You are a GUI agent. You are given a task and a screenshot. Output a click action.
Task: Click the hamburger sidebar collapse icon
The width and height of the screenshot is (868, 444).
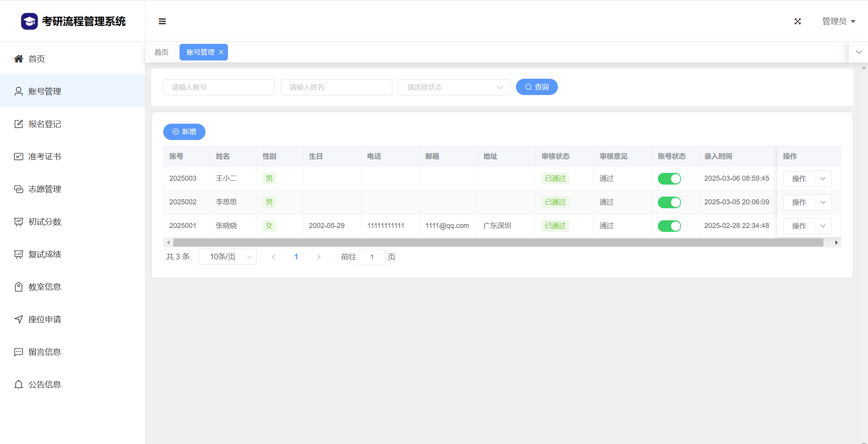click(162, 21)
